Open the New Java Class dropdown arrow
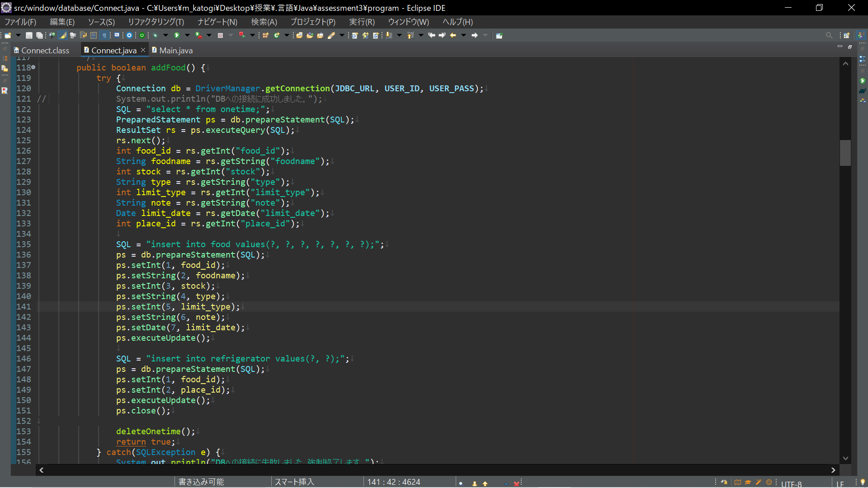Image resolution: width=868 pixels, height=488 pixels. pyautogui.click(x=287, y=35)
